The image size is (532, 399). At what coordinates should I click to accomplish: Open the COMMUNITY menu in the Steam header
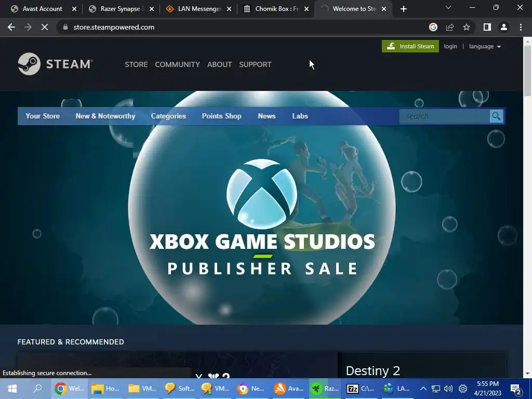[177, 64]
